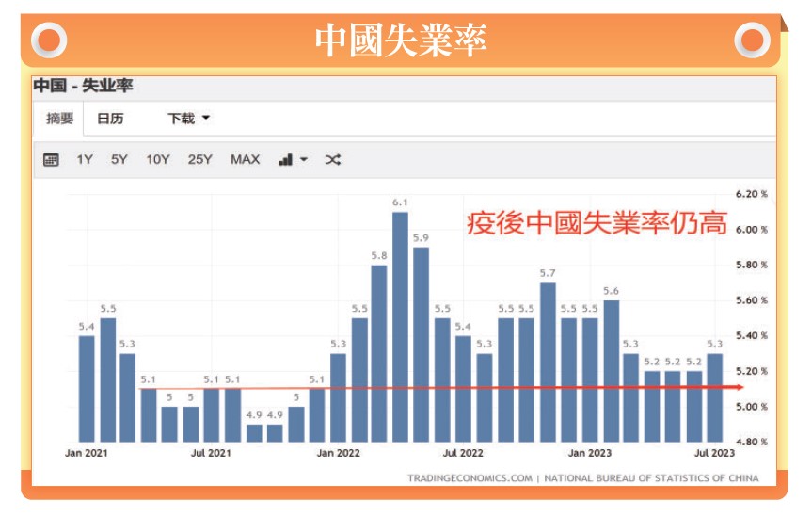Click the left circle ornament in header
This screenshot has width=812, height=516.
click(49, 40)
